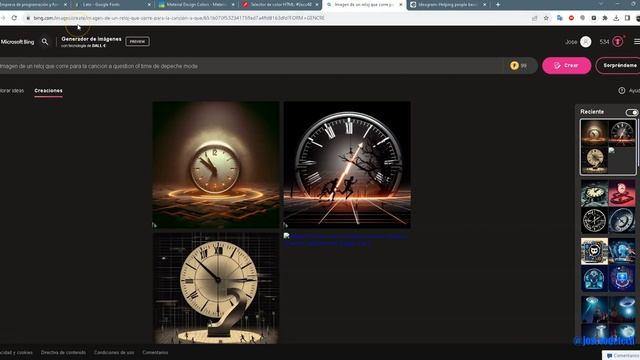Click the Ayuda help icon

[622, 91]
